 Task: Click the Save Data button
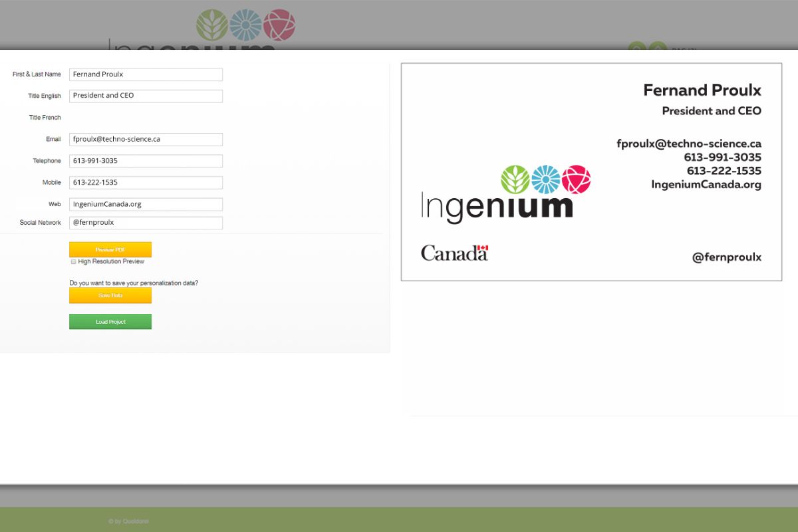(x=110, y=295)
